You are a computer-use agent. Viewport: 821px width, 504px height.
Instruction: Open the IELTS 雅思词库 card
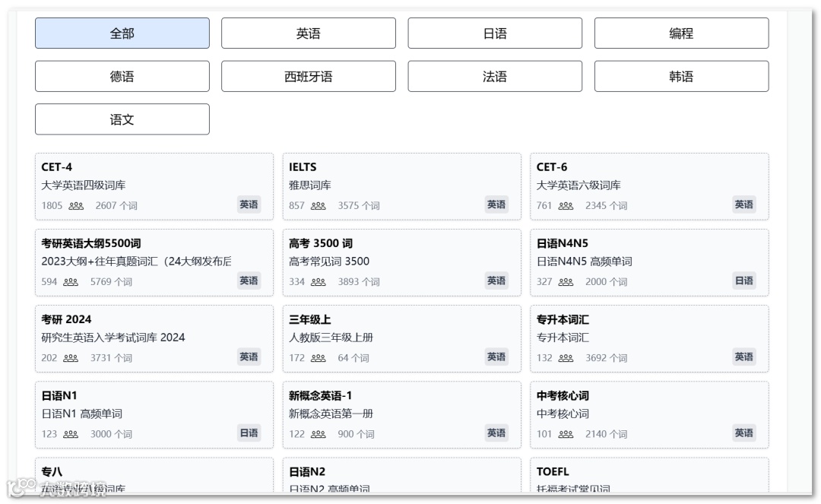(401, 186)
